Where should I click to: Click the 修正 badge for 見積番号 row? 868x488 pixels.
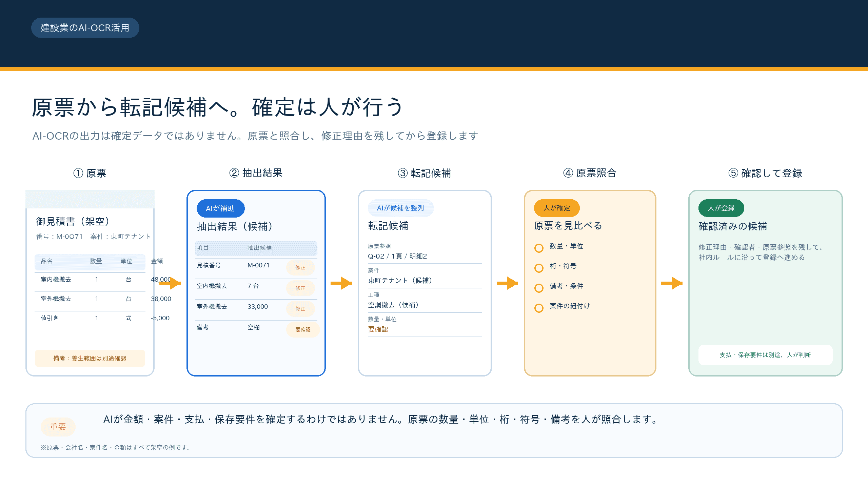coord(300,267)
